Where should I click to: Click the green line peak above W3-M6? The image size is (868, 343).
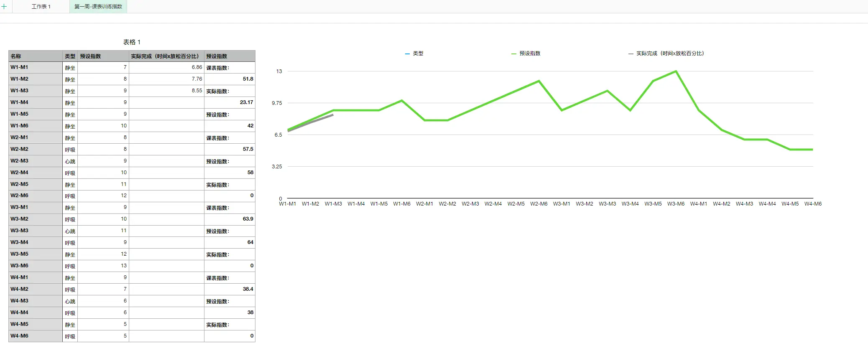tap(676, 71)
